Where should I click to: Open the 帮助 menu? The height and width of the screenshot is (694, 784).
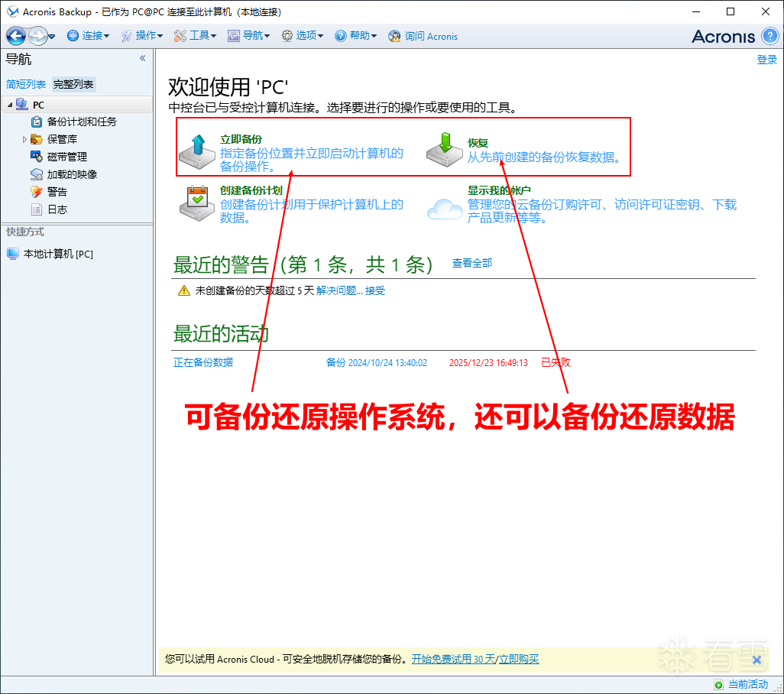point(355,36)
